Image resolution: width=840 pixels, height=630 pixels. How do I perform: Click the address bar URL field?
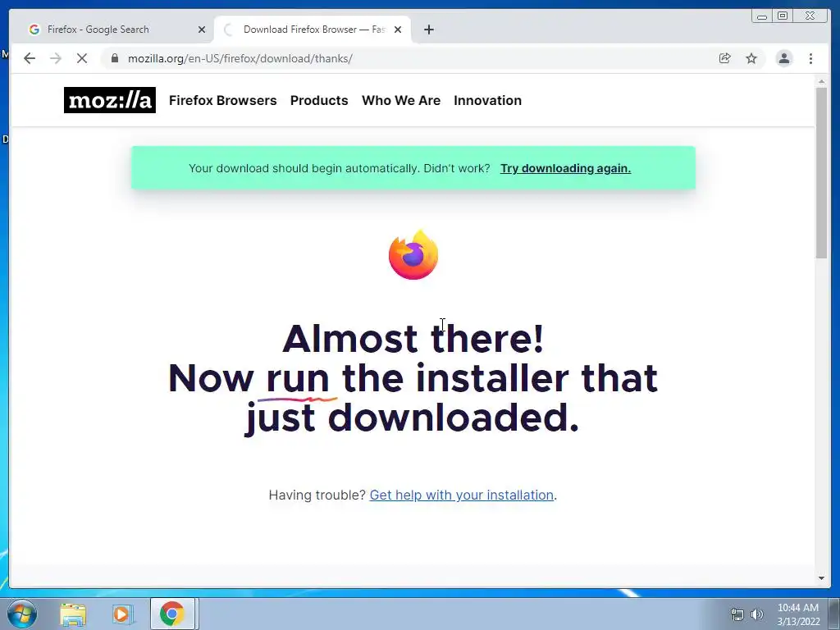(x=418, y=58)
